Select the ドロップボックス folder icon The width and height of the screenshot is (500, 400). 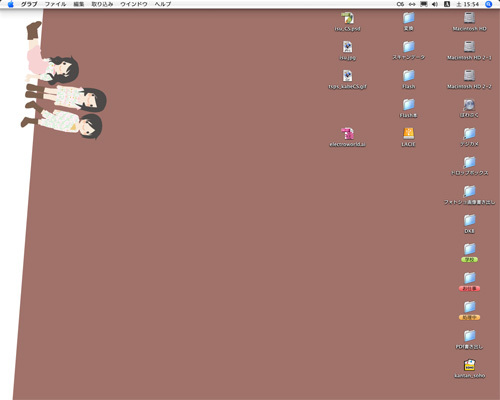click(x=469, y=163)
